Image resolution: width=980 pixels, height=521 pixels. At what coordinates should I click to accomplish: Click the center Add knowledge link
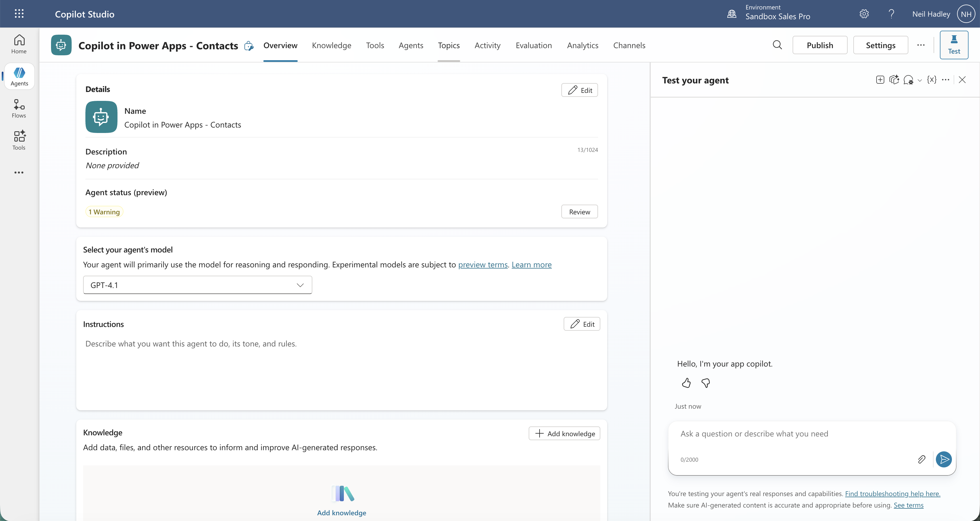(342, 513)
